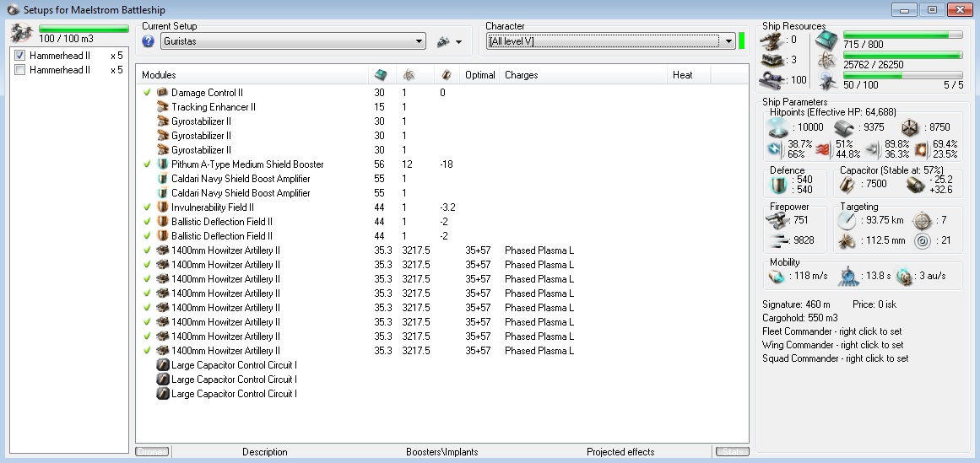Open the Description tab
Screen dimensions: 980x463
click(x=265, y=452)
